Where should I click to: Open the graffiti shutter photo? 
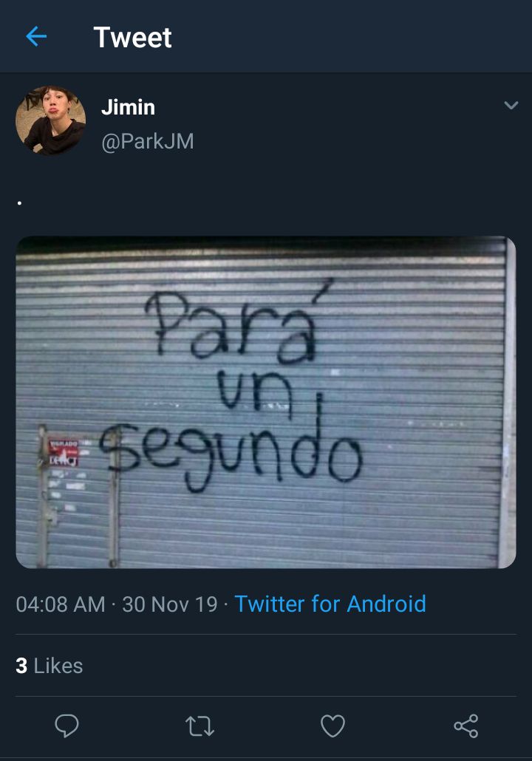[x=266, y=402]
